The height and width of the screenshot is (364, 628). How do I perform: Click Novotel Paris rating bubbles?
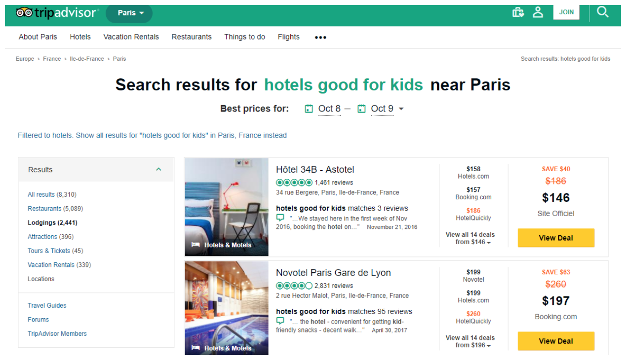click(294, 286)
